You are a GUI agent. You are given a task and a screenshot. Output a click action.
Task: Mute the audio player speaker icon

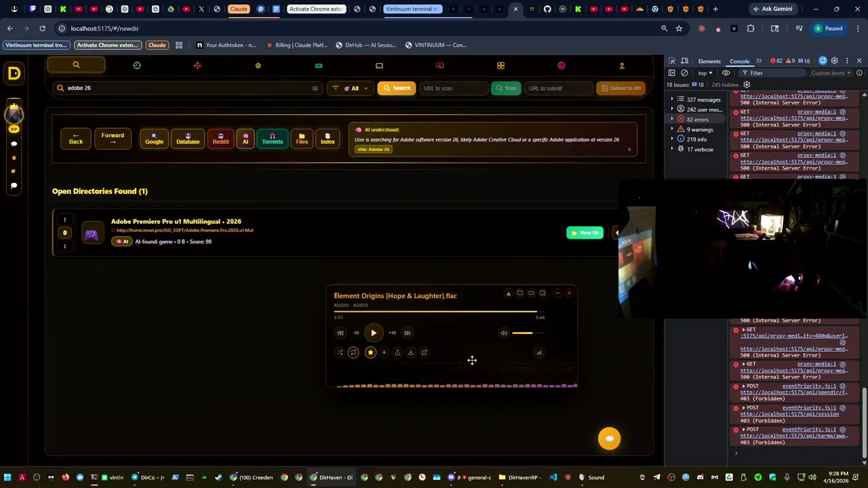(504, 333)
